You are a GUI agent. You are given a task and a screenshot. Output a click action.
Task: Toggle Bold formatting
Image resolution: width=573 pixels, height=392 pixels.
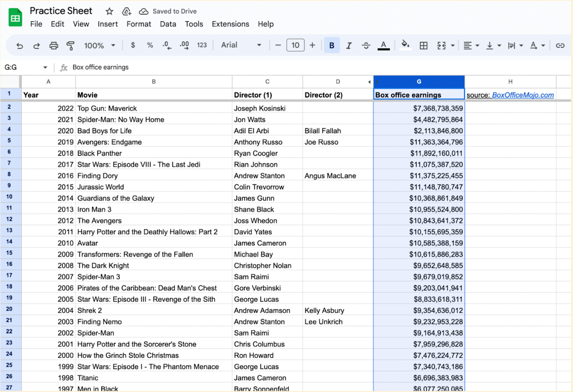pos(332,45)
